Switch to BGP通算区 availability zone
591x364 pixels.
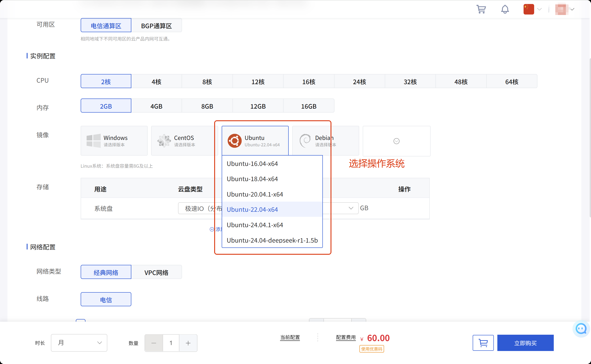156,26
